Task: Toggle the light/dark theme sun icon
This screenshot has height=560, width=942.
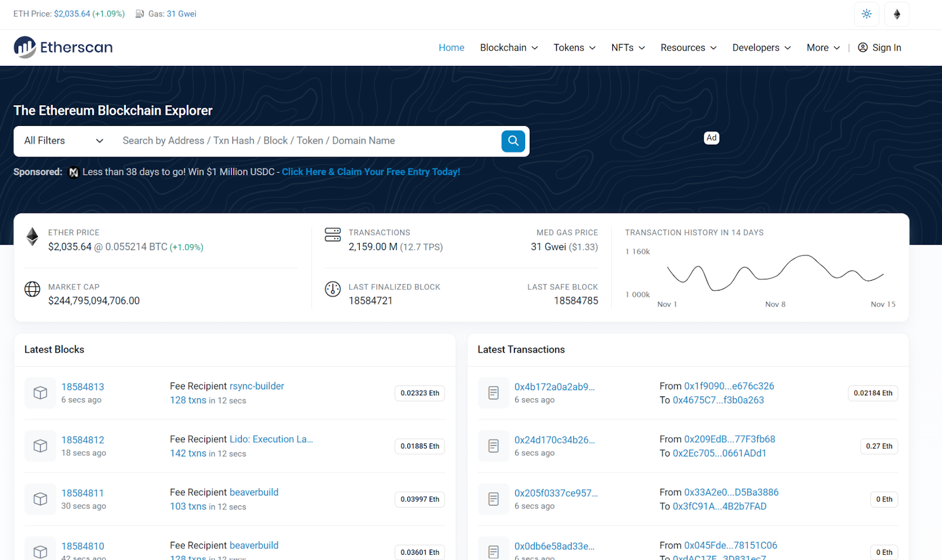Action: coord(866,14)
